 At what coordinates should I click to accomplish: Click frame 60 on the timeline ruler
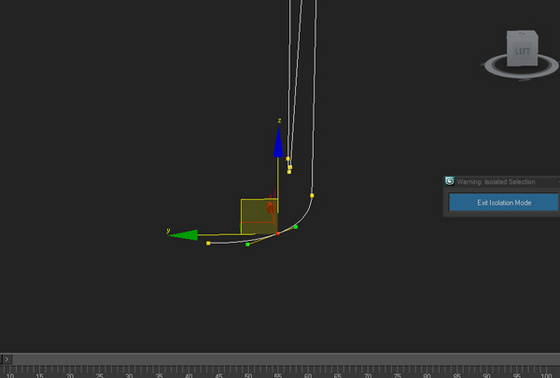tap(308, 375)
